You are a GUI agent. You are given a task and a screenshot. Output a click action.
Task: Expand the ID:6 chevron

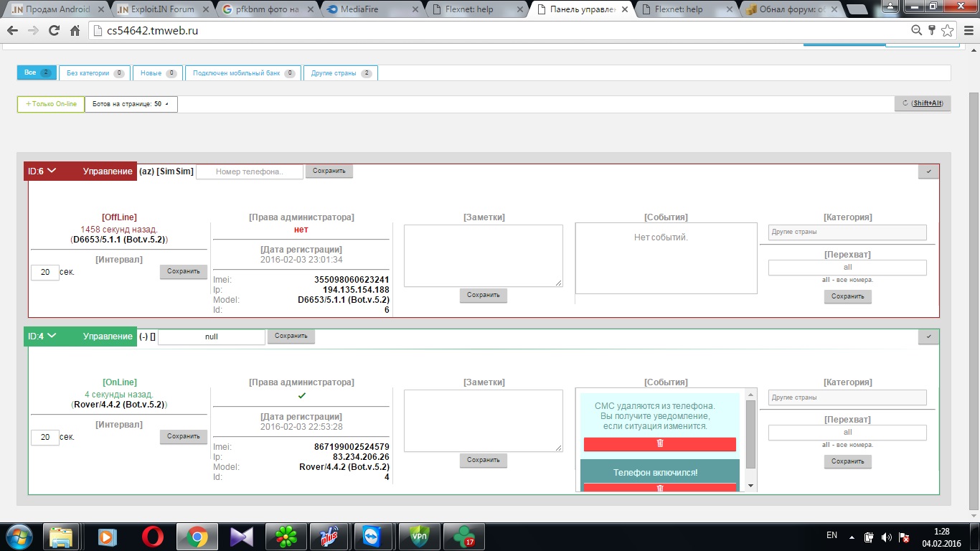click(x=52, y=171)
